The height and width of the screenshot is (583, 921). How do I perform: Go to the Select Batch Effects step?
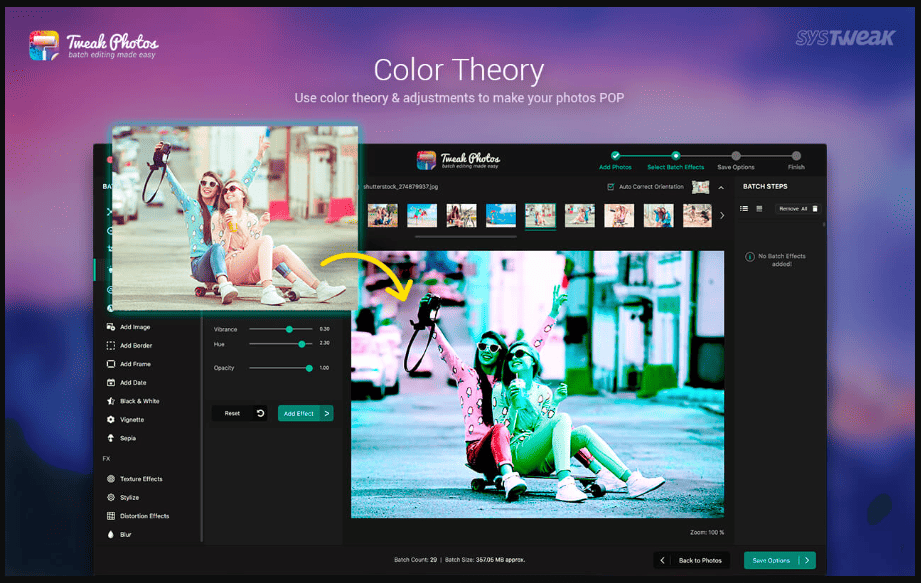click(x=675, y=161)
